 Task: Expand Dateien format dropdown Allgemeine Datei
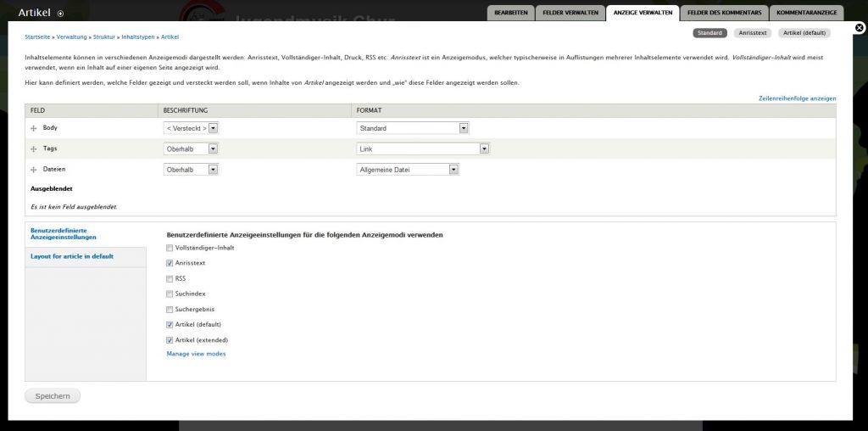[408, 170]
